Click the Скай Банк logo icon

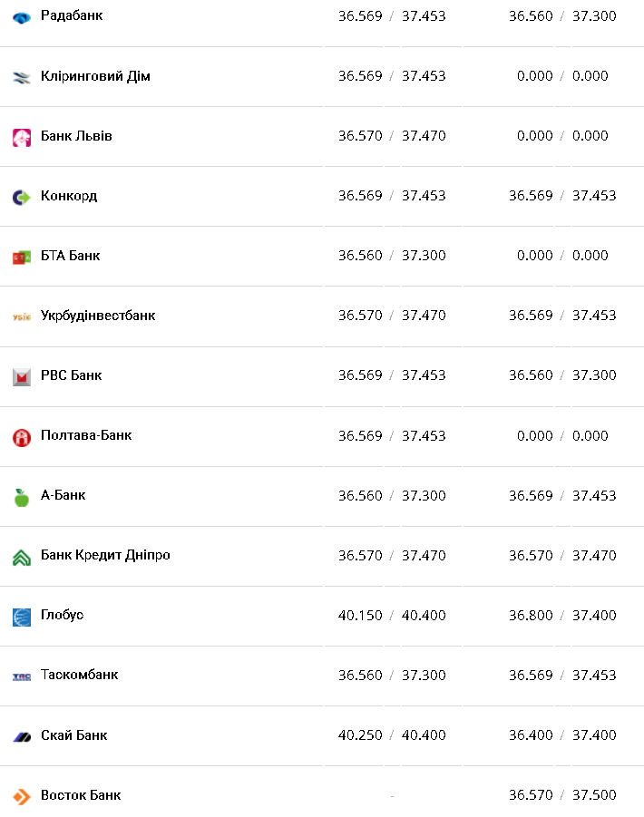pyautogui.click(x=22, y=736)
